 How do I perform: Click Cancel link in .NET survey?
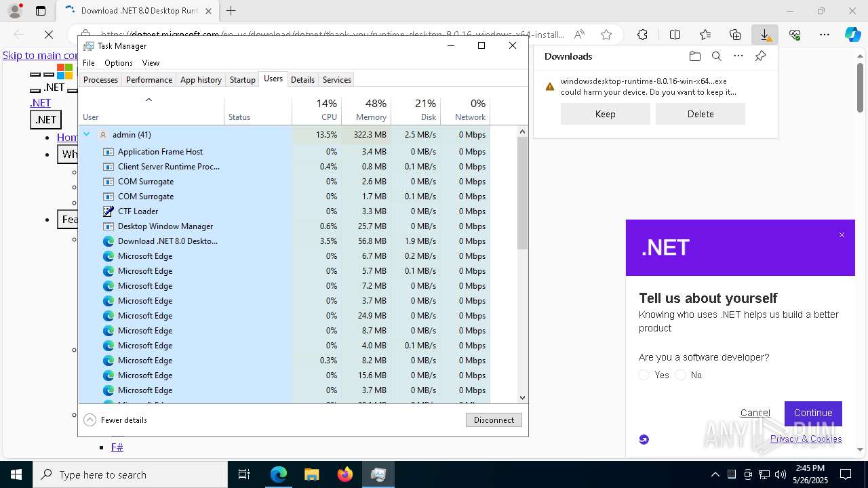[x=755, y=413]
